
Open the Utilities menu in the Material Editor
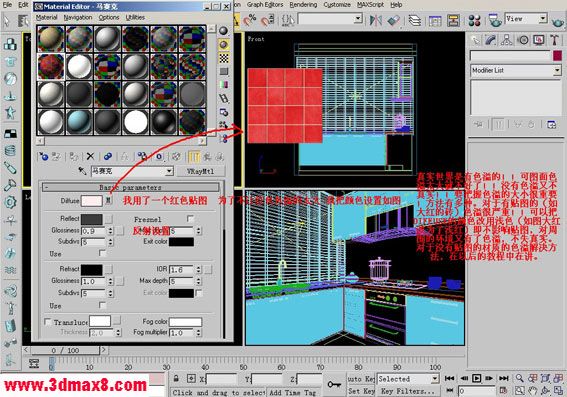pos(135,17)
